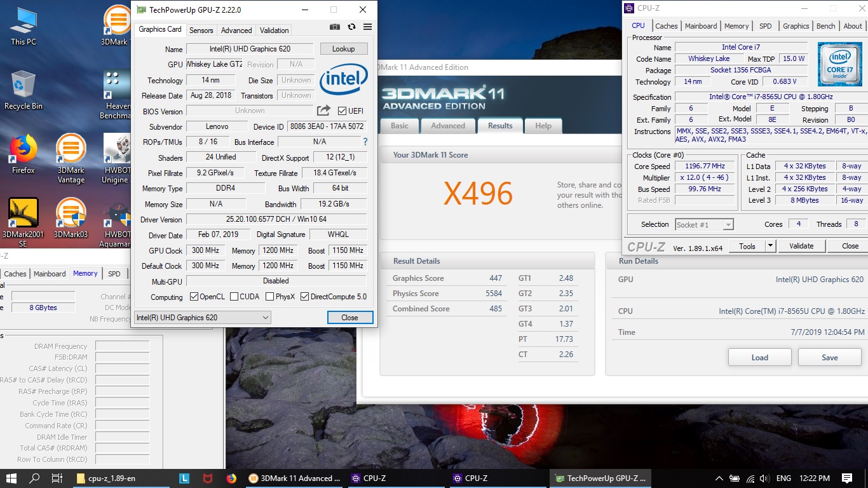868x488 pixels.
Task: Open the Firefox desktop shortcut
Action: click(x=24, y=154)
